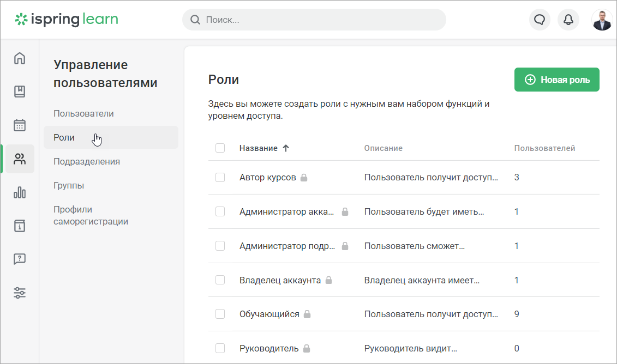The height and width of the screenshot is (364, 617).
Task: Click description 'Пользователь сможет...'
Action: pyautogui.click(x=415, y=246)
